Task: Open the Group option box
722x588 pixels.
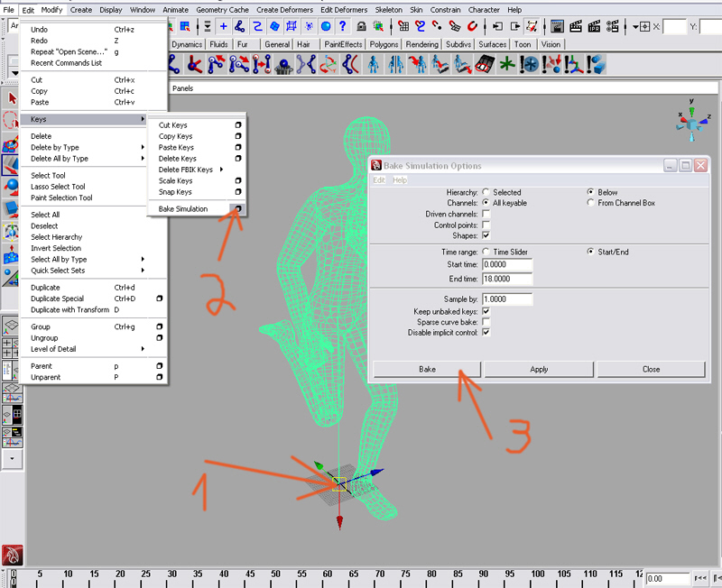Action: [x=159, y=326]
